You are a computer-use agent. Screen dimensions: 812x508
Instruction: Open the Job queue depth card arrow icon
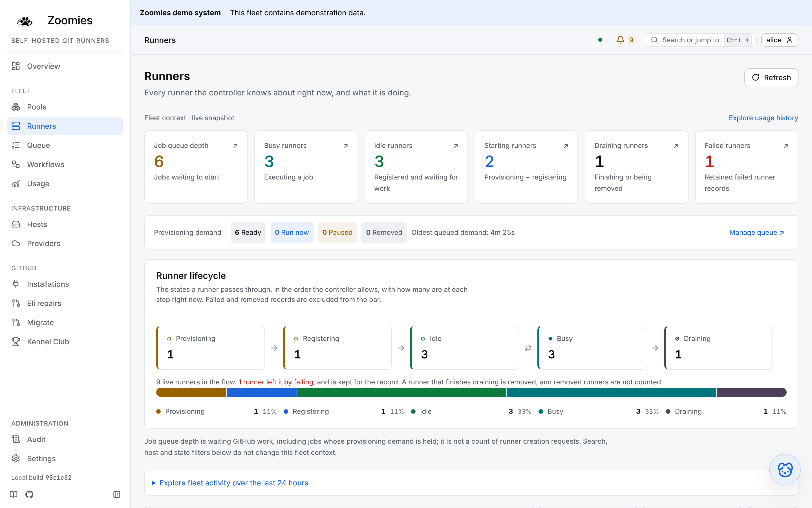pos(235,146)
